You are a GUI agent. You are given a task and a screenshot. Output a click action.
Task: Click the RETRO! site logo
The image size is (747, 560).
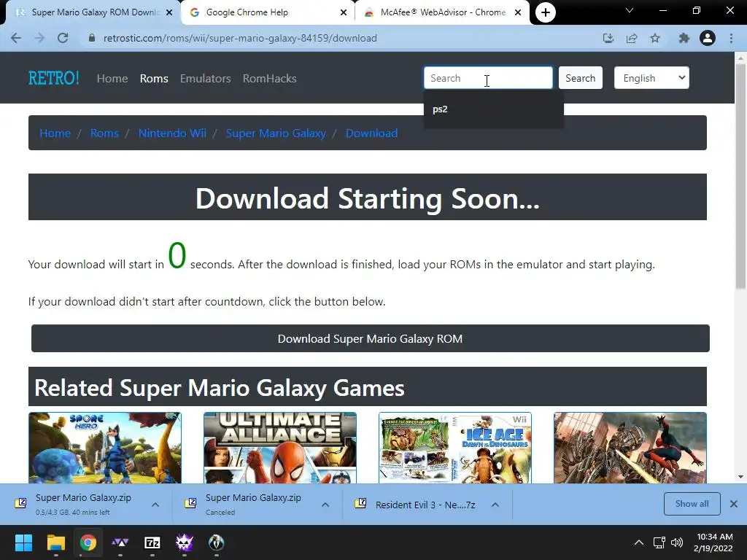54,78
